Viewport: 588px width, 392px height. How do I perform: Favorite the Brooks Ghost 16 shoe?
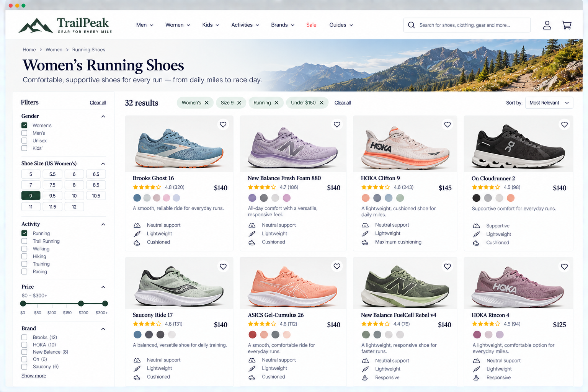[x=223, y=124]
